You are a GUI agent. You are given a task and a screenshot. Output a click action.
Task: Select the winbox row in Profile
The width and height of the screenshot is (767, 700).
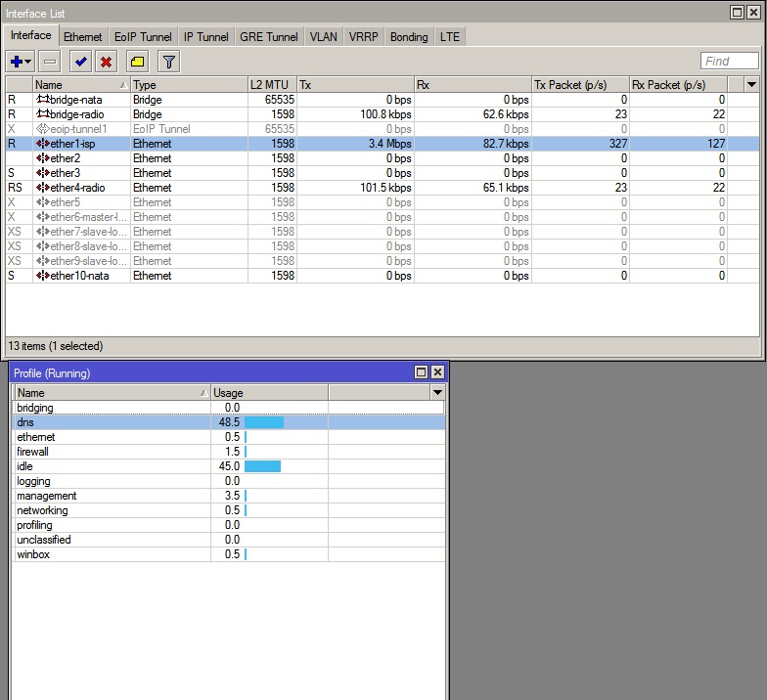tap(229, 554)
